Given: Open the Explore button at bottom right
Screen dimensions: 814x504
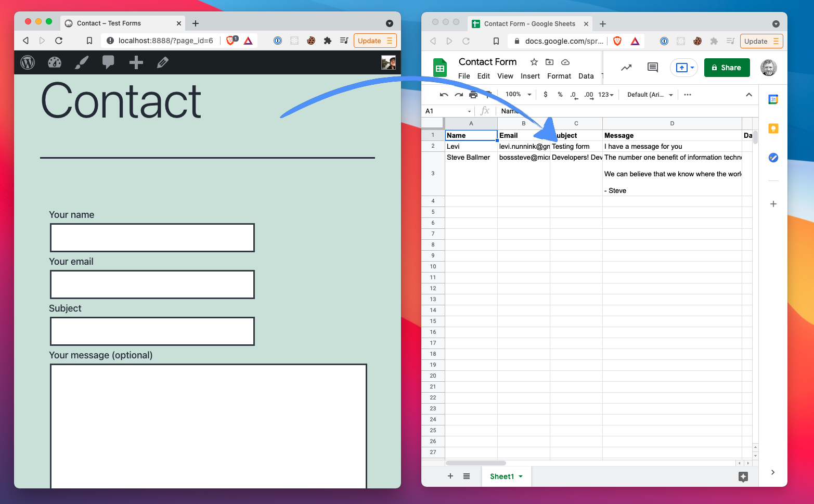Looking at the screenshot, I should [743, 476].
